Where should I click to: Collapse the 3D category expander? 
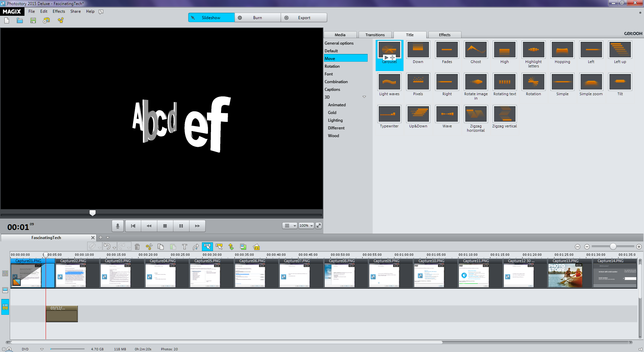(364, 97)
